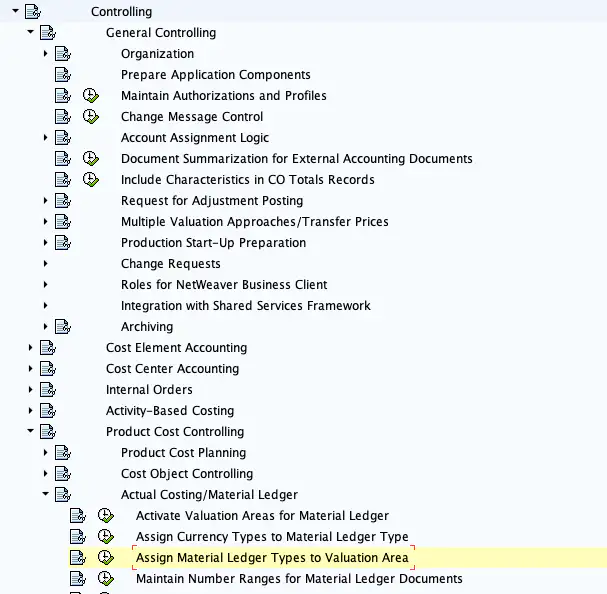Open documentation icon for Archiving
The width and height of the screenshot is (607, 594).
click(63, 326)
